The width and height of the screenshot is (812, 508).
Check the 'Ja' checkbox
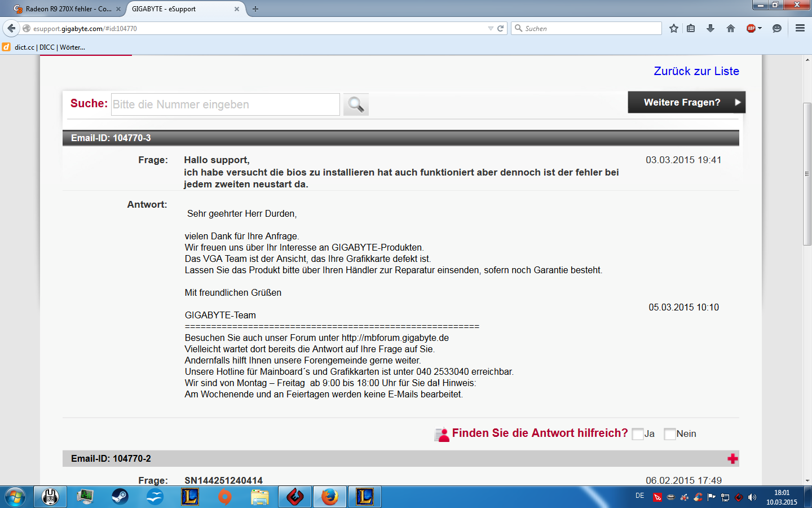638,434
